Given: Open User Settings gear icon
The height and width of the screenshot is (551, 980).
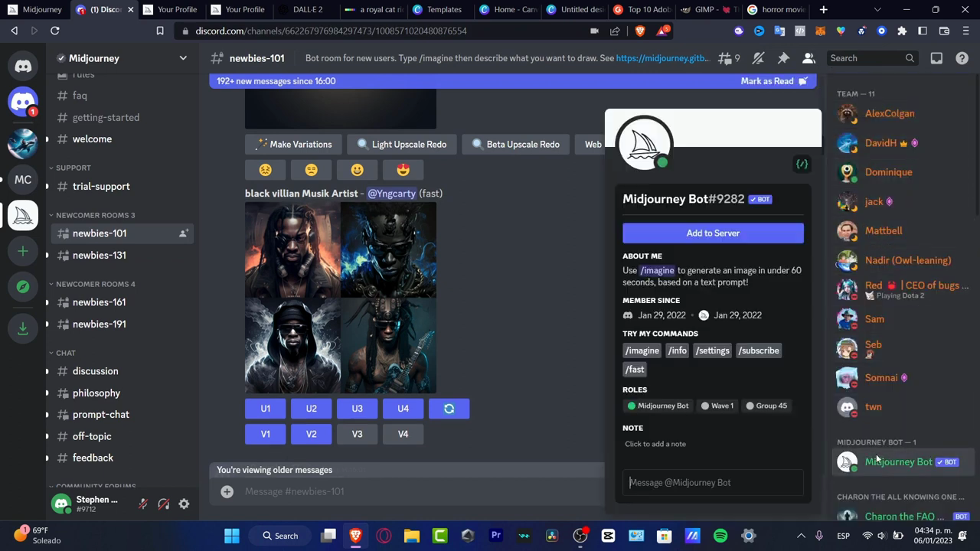Looking at the screenshot, I should click(184, 504).
